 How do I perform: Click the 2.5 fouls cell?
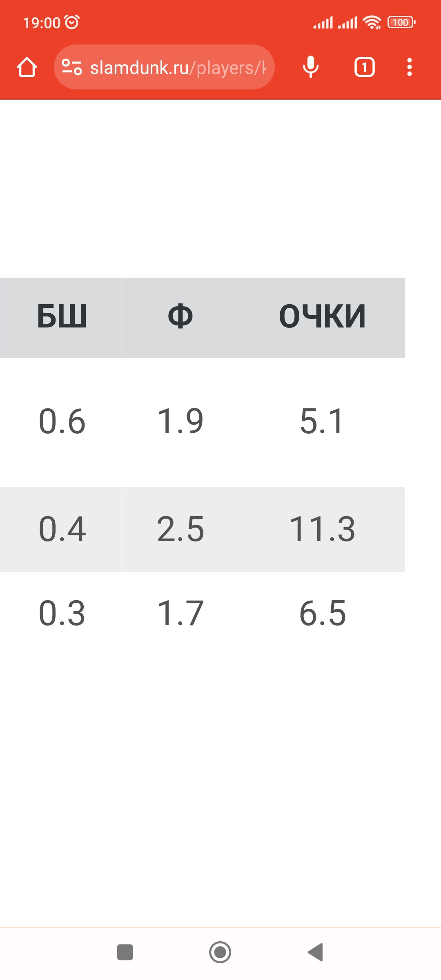click(x=180, y=529)
